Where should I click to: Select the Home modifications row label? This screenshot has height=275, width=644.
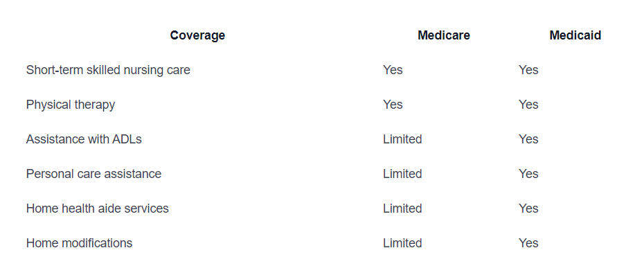(x=79, y=243)
